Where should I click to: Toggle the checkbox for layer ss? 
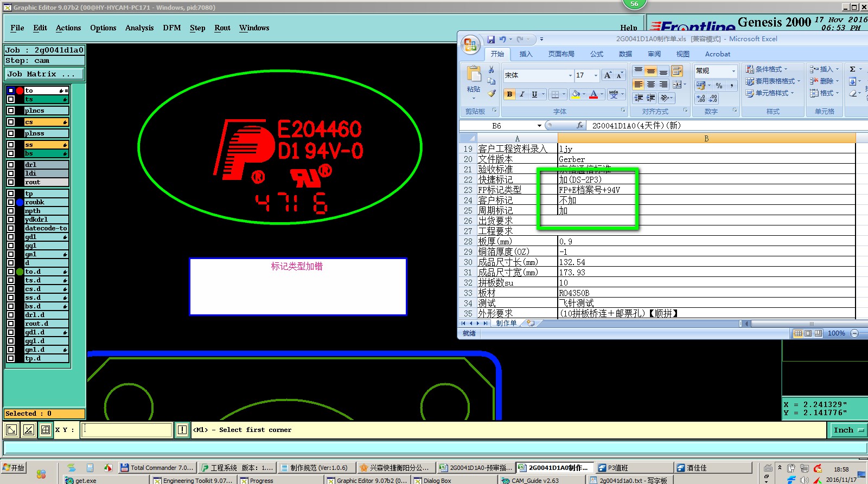click(x=11, y=145)
